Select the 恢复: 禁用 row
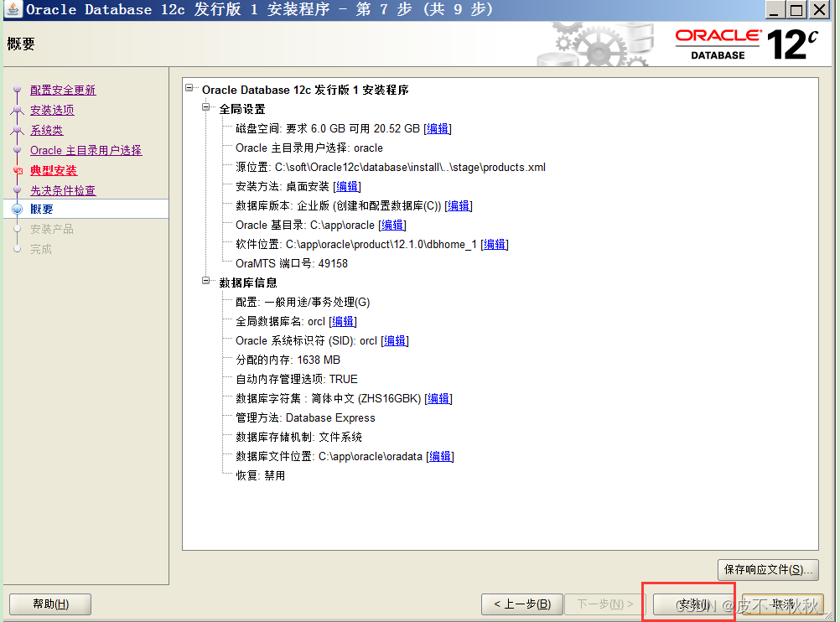The height and width of the screenshot is (622, 840). 261,476
